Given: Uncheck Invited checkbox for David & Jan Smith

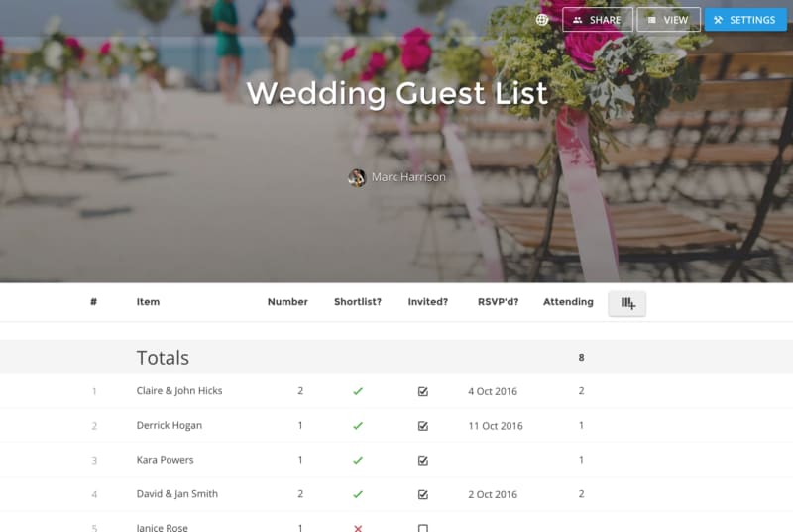Looking at the screenshot, I should (x=423, y=494).
